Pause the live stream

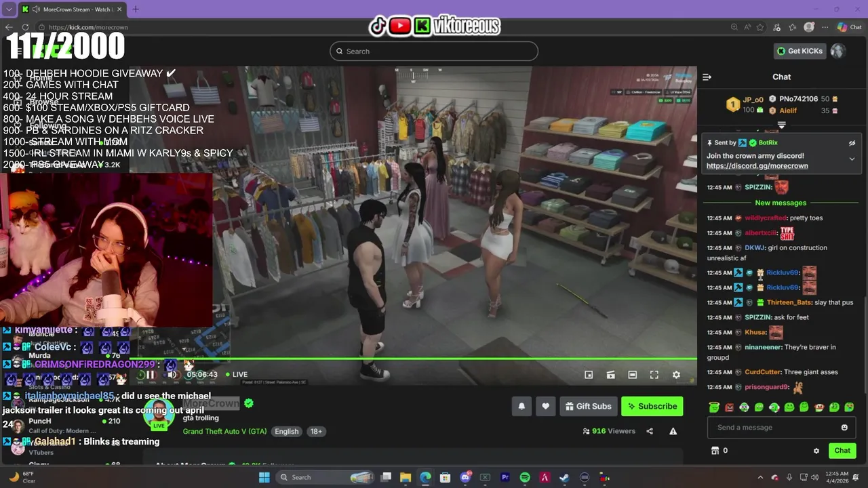click(151, 375)
